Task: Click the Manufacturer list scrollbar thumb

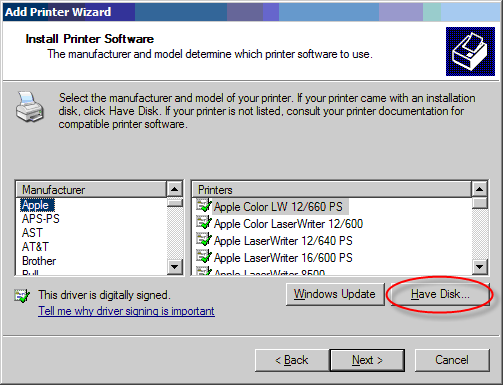Action: click(x=175, y=203)
